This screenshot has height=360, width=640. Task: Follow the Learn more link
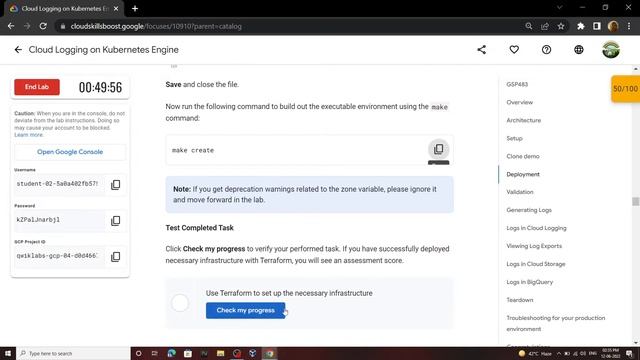click(29, 135)
